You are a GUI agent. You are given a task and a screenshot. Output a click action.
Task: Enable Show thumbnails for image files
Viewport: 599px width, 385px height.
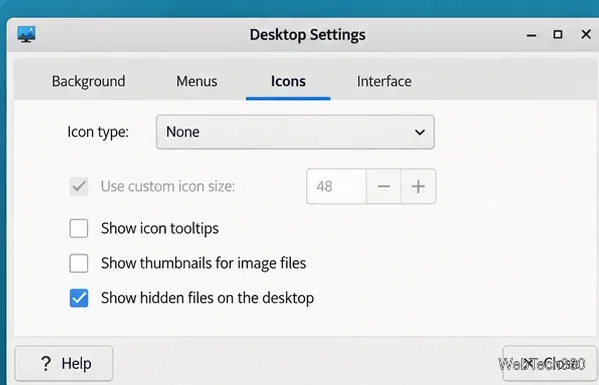79,263
